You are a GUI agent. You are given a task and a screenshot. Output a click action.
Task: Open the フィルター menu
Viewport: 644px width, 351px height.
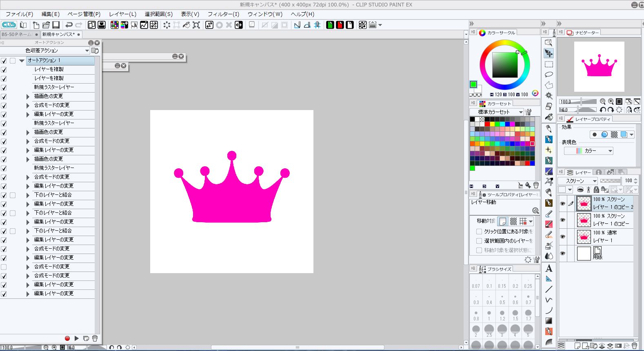coord(223,14)
